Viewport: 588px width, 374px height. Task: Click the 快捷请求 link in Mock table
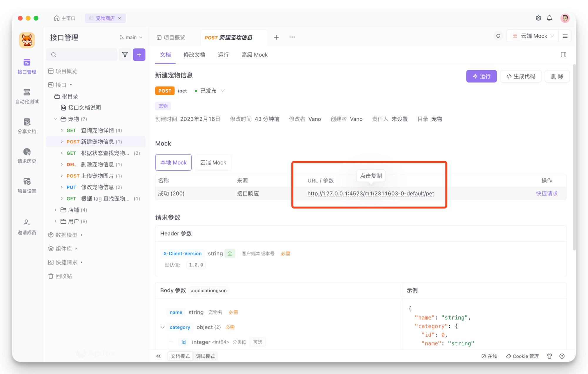click(547, 193)
